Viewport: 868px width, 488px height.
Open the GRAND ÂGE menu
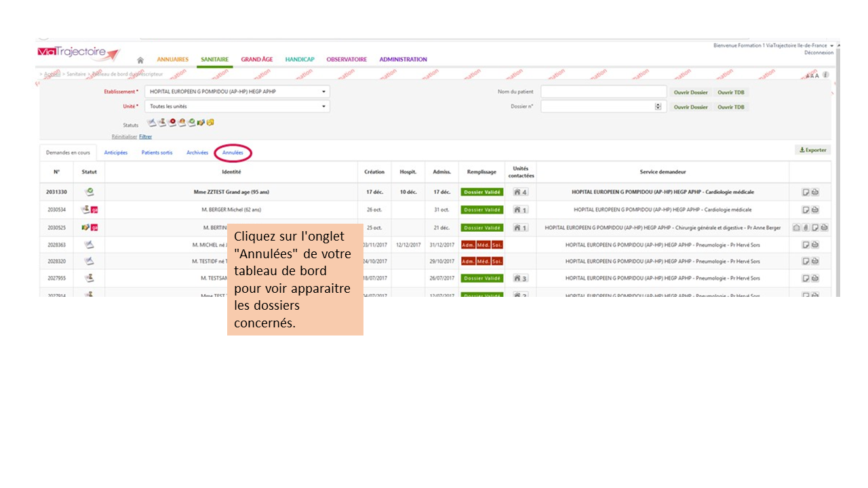pyautogui.click(x=256, y=60)
